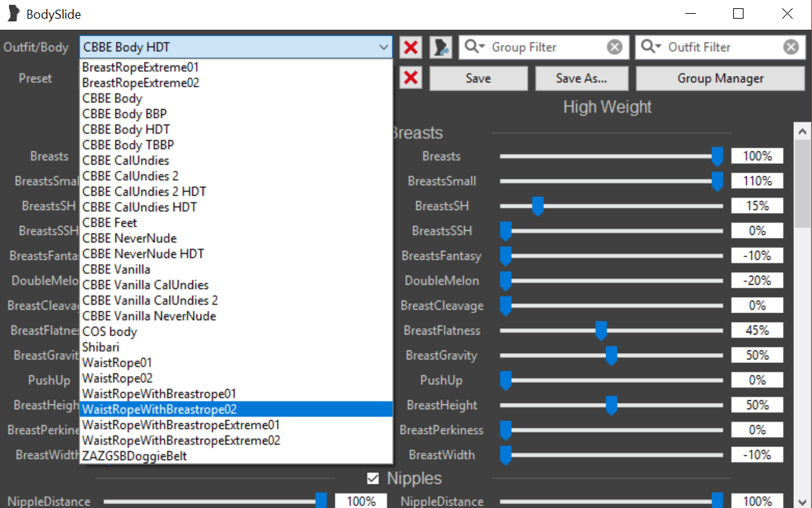Image resolution: width=812 pixels, height=508 pixels.
Task: Click high weight BreastsSmall slider handle
Action: [717, 181]
